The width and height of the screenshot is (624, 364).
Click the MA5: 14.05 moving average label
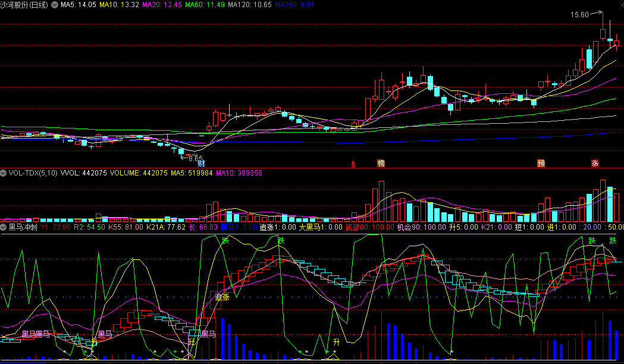click(79, 5)
